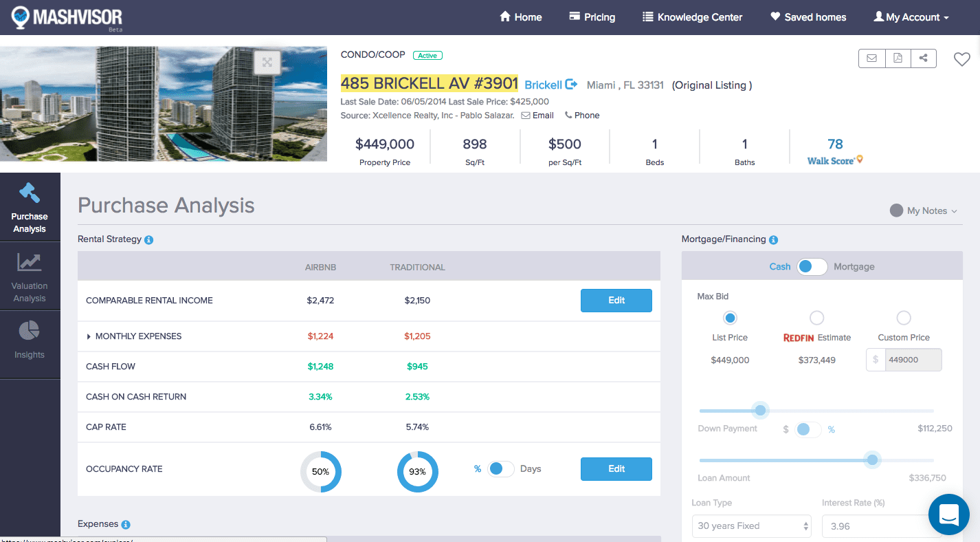Open the Knowledge Center menu item
Viewport: 980px width, 542px height.
[692, 17]
